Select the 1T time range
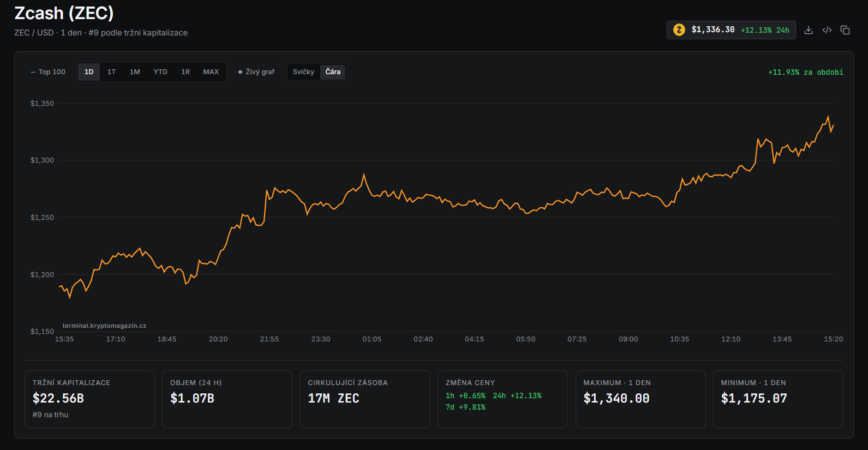The height and width of the screenshot is (450, 868). (x=111, y=72)
